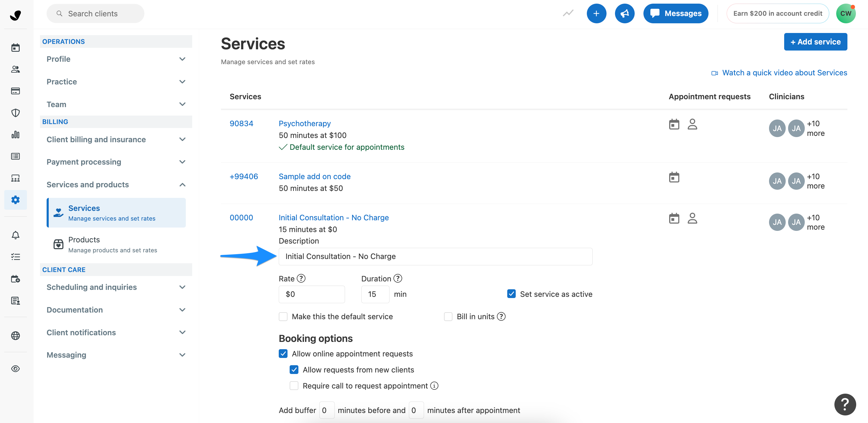
Task: Expand Payment processing section
Action: [116, 162]
